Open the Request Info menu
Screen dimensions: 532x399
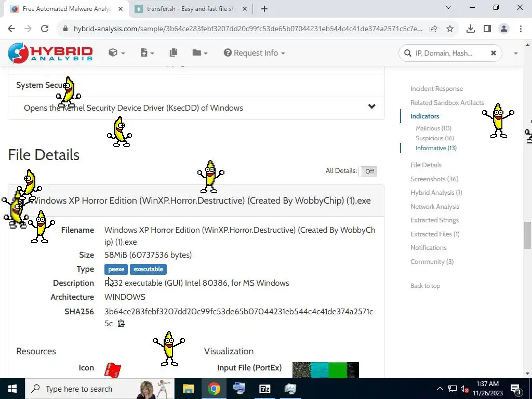(x=254, y=53)
